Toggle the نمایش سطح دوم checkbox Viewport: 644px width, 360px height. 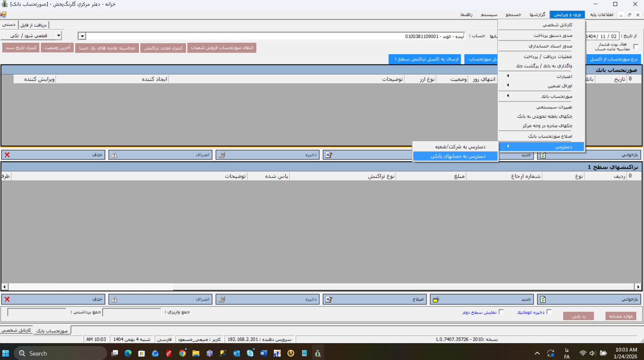(501, 312)
